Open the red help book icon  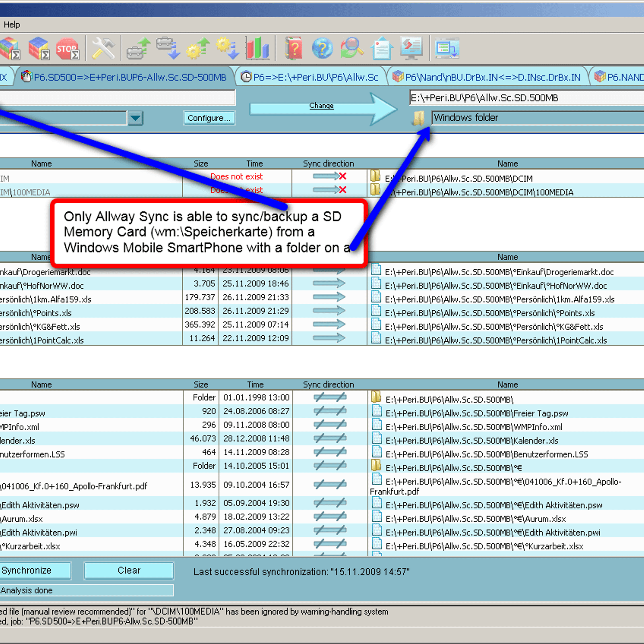point(293,49)
